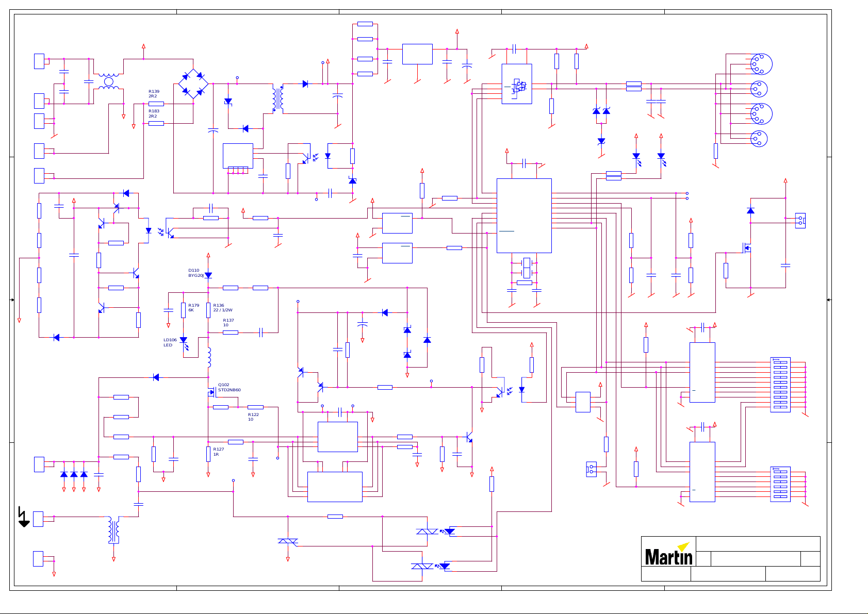Click the regulator box at top center
Image resolution: width=868 pixels, height=614 pixels.
tap(417, 54)
